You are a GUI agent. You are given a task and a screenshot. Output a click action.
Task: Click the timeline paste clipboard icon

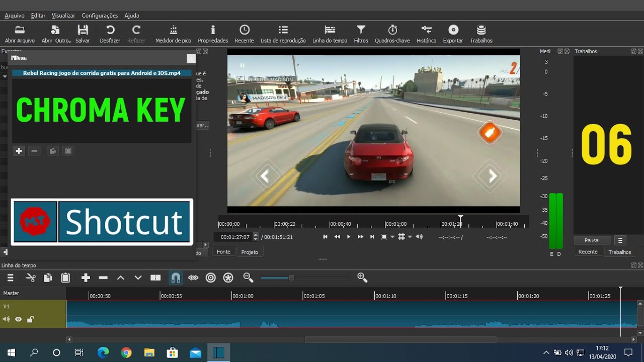[65, 278]
